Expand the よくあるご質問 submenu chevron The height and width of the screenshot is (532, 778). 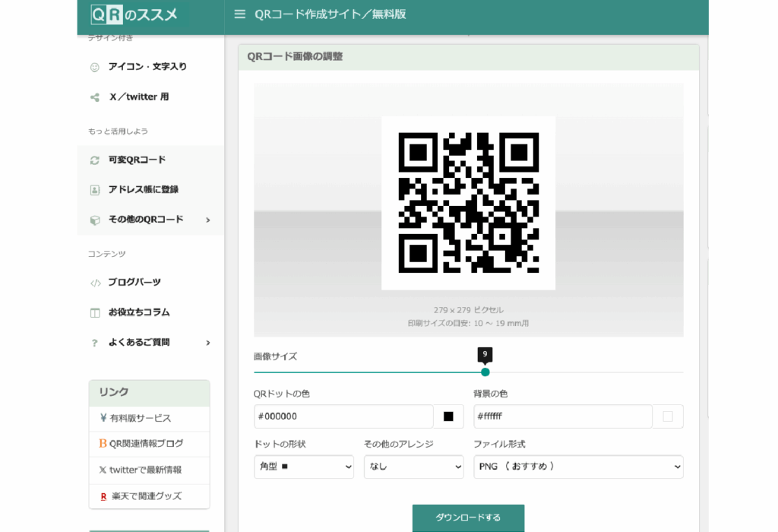pyautogui.click(x=208, y=343)
